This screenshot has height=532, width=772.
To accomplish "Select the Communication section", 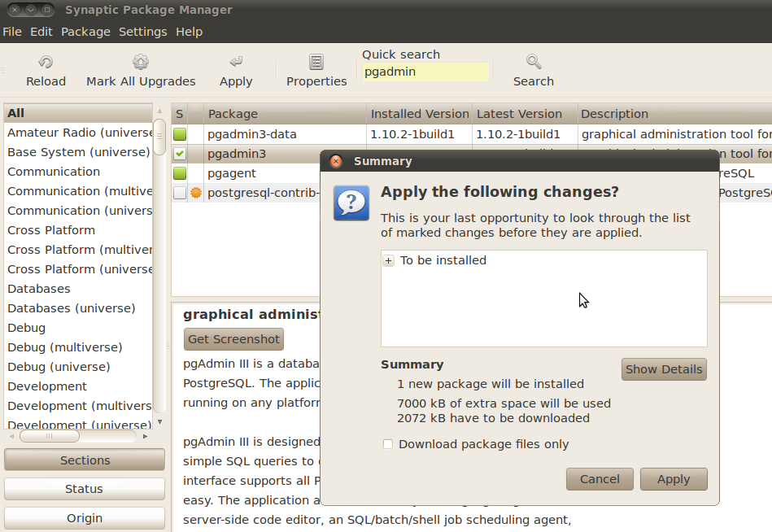I will tap(78, 172).
